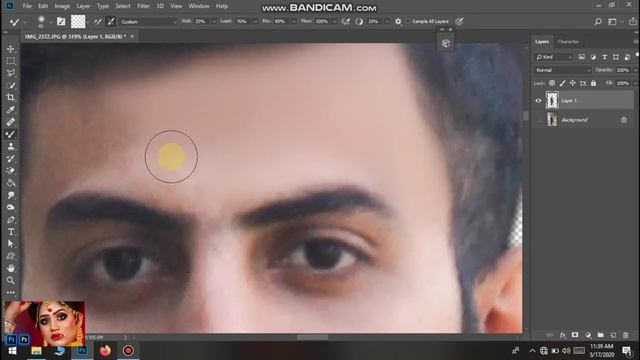Click the 3D cube panel icon
The height and width of the screenshot is (360, 640).
click(446, 43)
